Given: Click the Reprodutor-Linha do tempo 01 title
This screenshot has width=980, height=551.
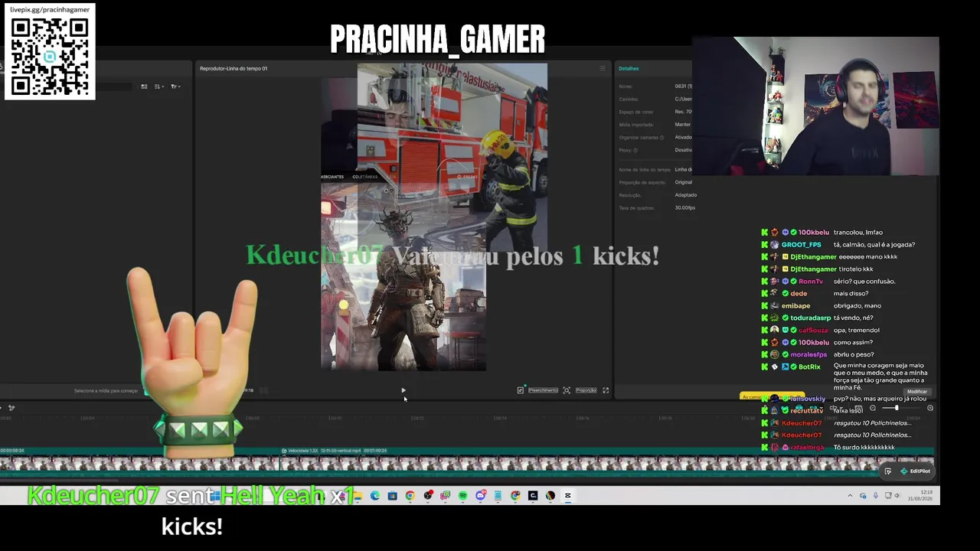Looking at the screenshot, I should click(234, 68).
